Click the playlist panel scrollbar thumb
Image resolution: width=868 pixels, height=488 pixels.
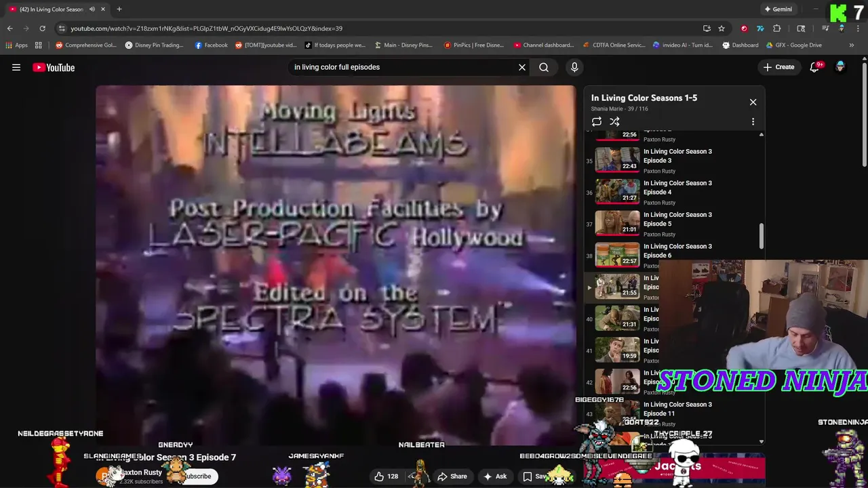click(x=761, y=236)
